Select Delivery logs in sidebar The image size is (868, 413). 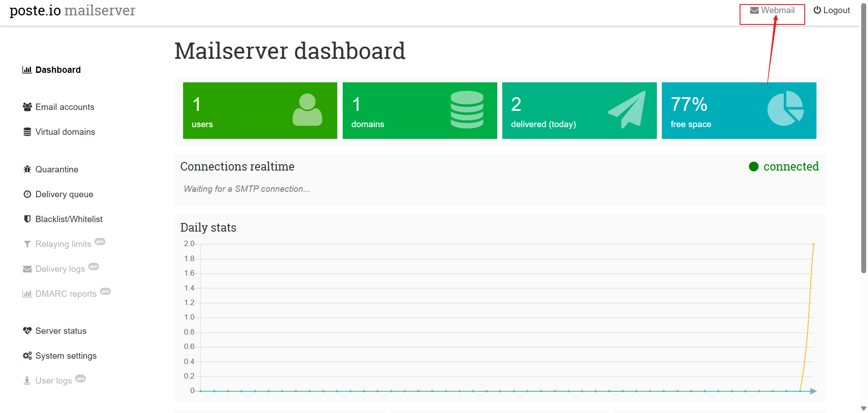click(x=60, y=269)
